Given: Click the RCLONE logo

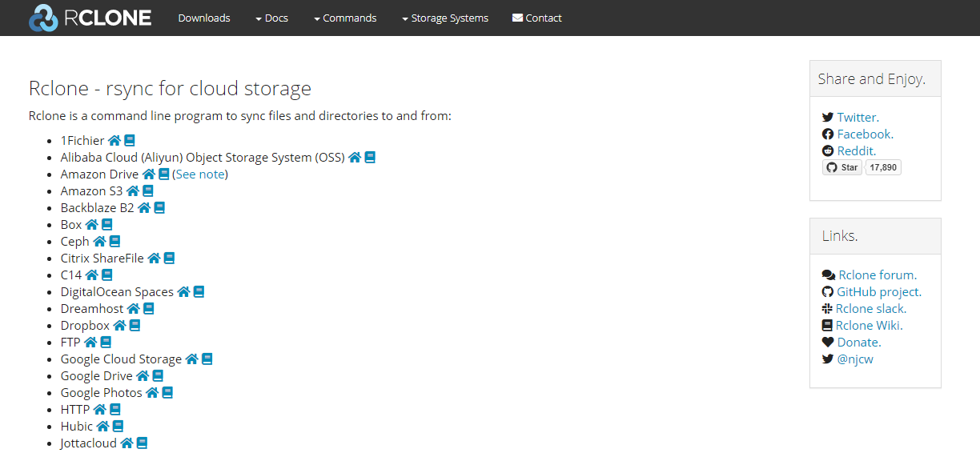Looking at the screenshot, I should 90,18.
